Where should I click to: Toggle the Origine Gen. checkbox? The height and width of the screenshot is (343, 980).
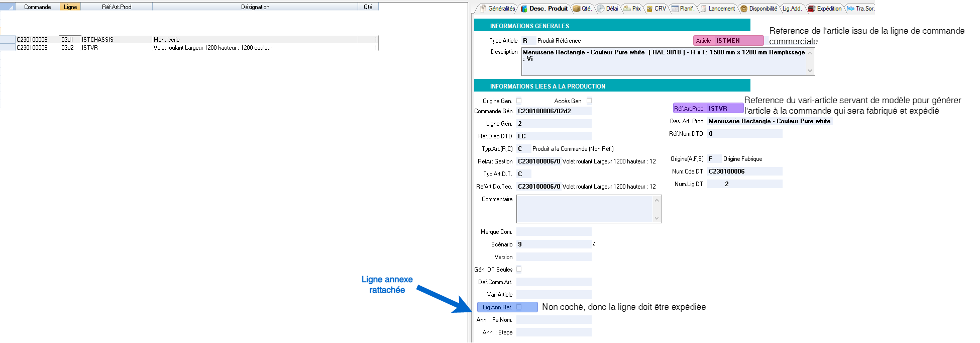click(x=519, y=101)
